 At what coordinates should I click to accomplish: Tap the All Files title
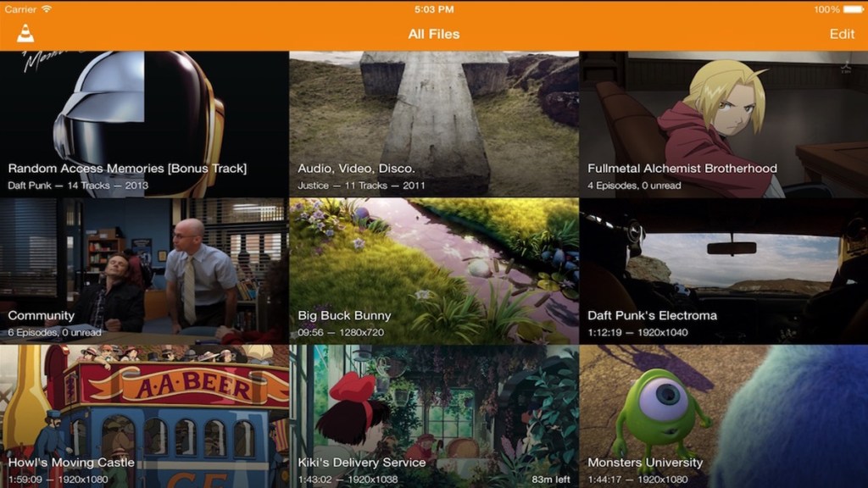coord(434,34)
